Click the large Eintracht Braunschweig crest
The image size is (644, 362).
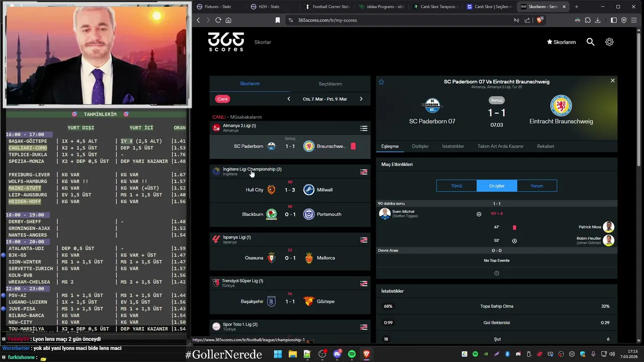pyautogui.click(x=561, y=106)
